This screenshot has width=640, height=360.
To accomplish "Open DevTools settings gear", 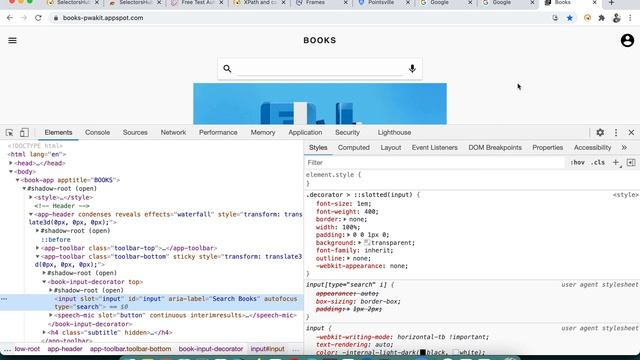I will click(x=600, y=132).
